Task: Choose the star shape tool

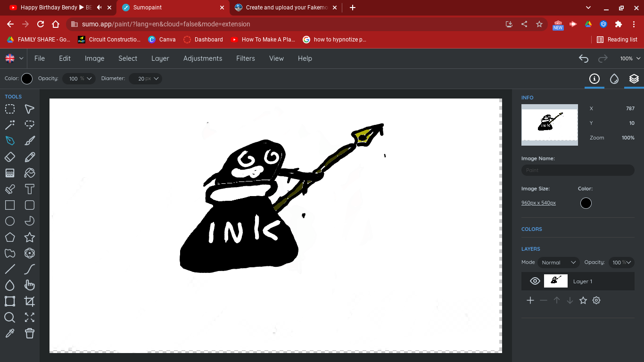Action: [x=30, y=237]
